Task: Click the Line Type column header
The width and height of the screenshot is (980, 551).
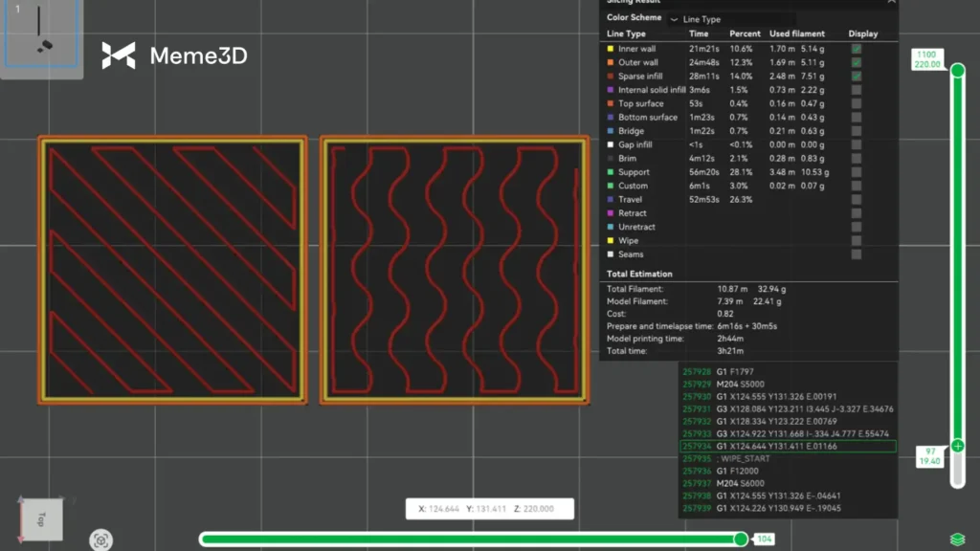Action: pyautogui.click(x=626, y=34)
